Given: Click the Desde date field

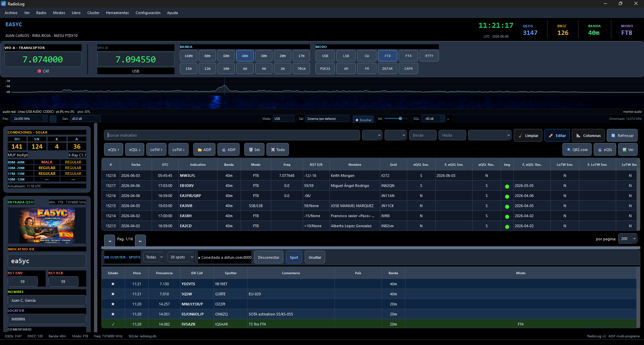Looking at the screenshot, I should coord(423,135).
